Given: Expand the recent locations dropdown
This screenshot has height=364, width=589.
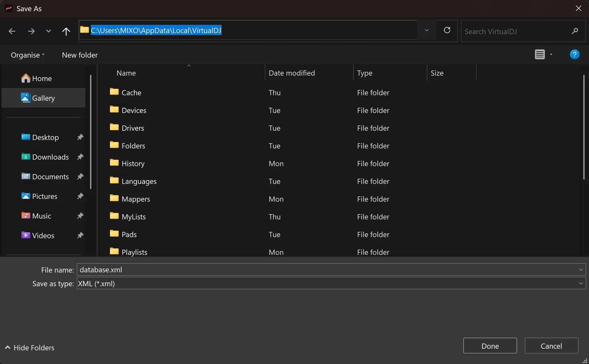Looking at the screenshot, I should 48,31.
